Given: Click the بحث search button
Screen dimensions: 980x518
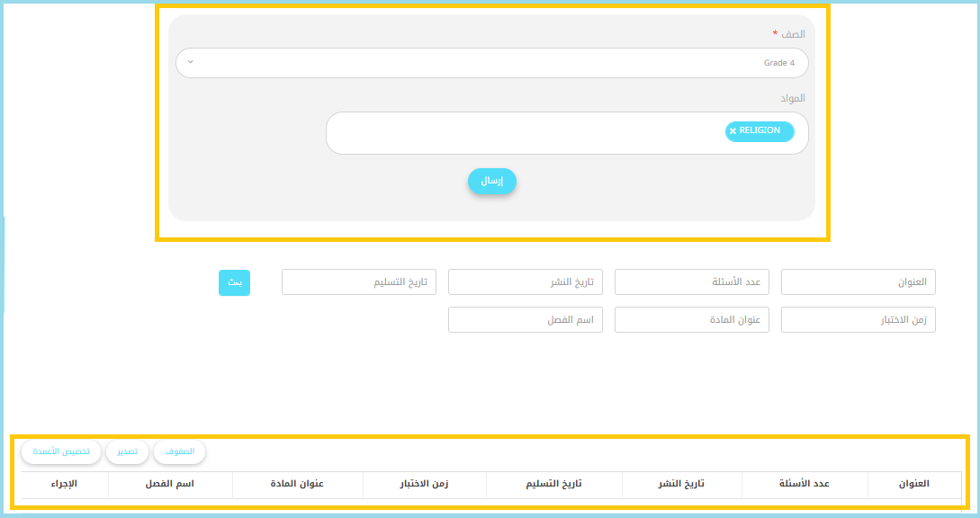Looking at the screenshot, I should (x=234, y=282).
